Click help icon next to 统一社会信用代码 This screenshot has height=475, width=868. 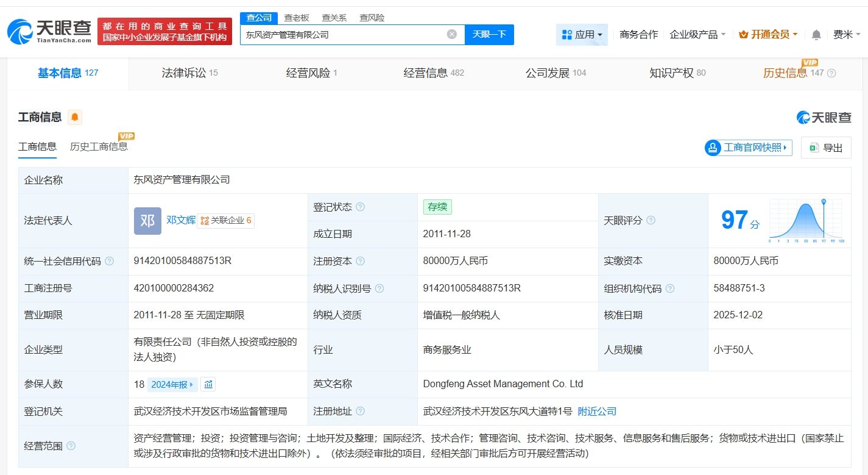pos(110,261)
